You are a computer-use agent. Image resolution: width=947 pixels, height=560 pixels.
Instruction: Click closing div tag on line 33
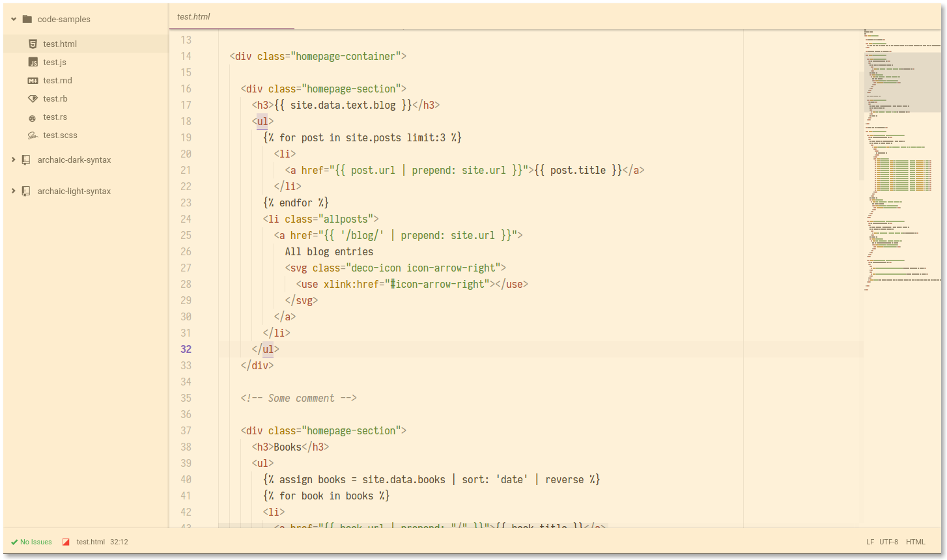tap(257, 365)
